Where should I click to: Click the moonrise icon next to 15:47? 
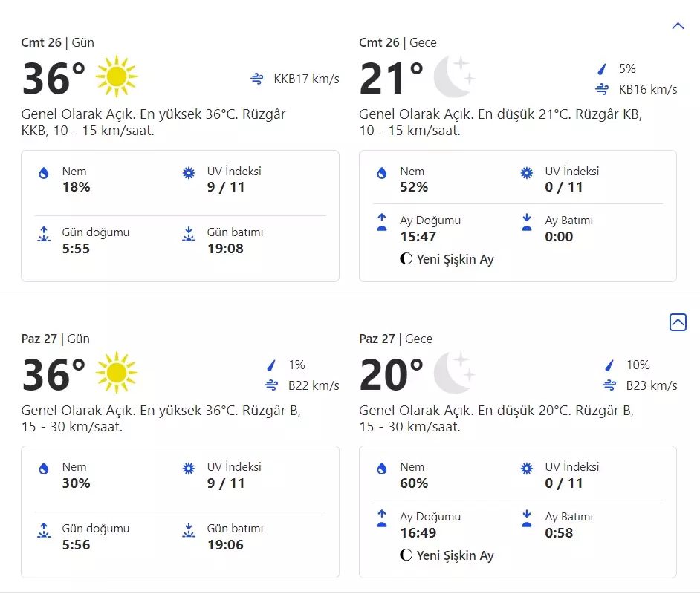tap(382, 223)
